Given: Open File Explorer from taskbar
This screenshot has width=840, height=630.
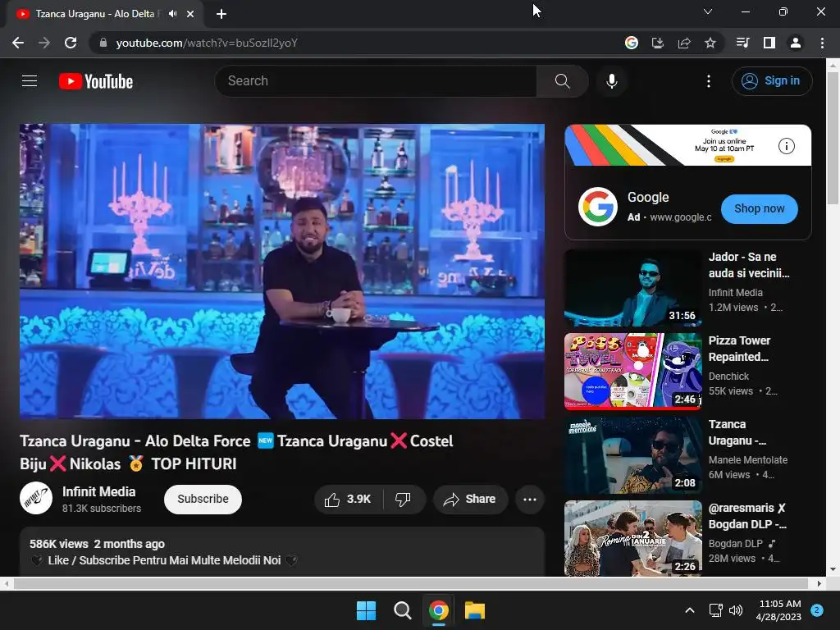Looking at the screenshot, I should pos(475,610).
